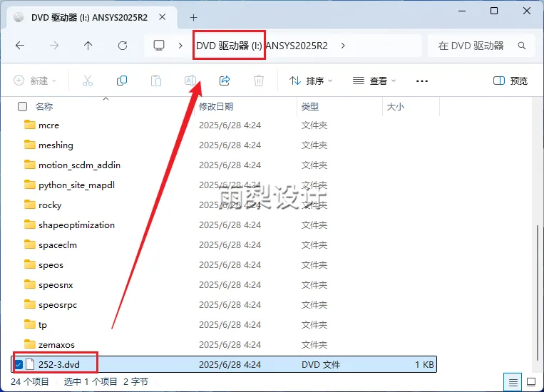Click the DVD disc icon in tab
Image resolution: width=544 pixels, height=392 pixels.
pyautogui.click(x=19, y=17)
